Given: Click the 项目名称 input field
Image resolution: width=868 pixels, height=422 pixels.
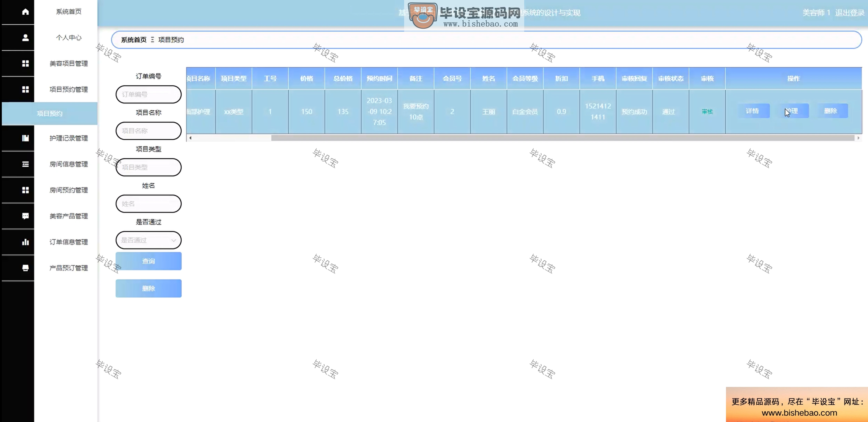Looking at the screenshot, I should click(x=149, y=131).
